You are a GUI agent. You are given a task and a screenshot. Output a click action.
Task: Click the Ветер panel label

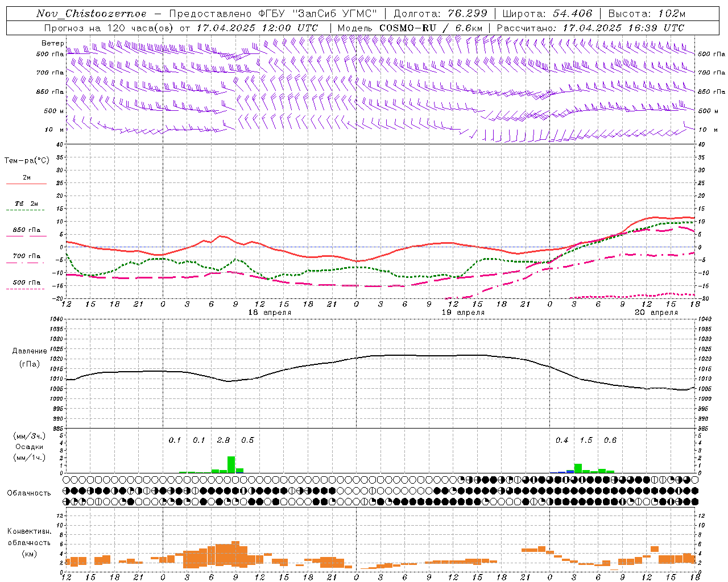tap(52, 43)
